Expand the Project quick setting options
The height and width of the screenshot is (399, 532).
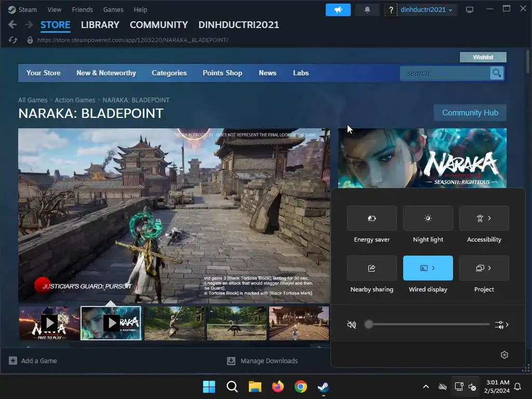click(484, 268)
